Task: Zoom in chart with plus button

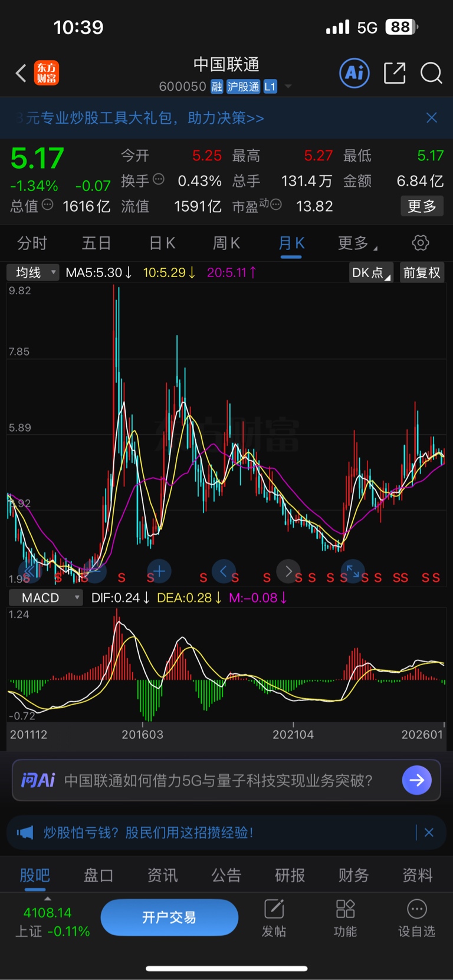Action: 159,571
